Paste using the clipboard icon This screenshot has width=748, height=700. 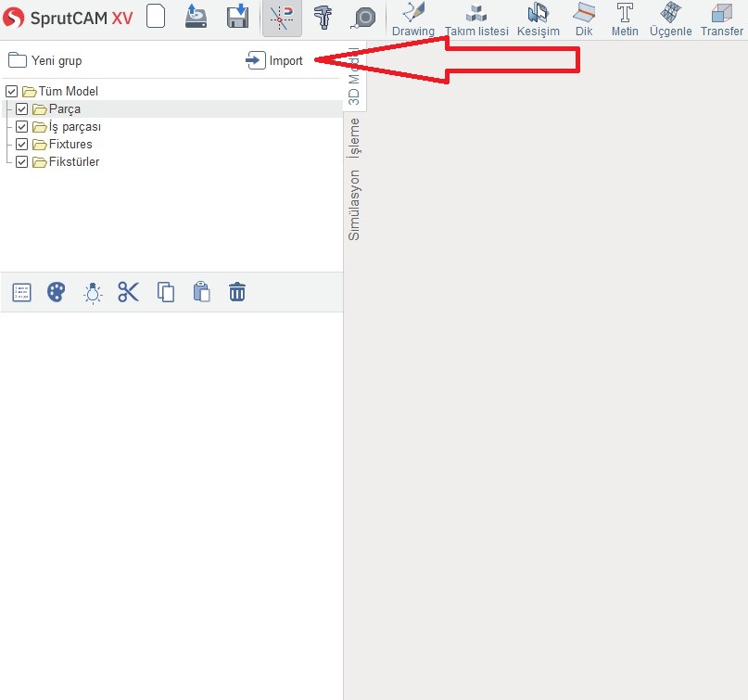tap(201, 292)
